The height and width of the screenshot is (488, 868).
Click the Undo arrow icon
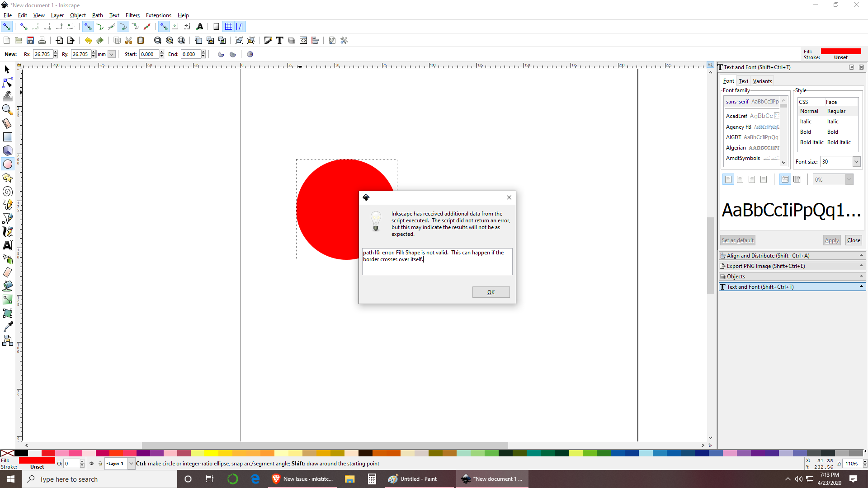click(88, 41)
